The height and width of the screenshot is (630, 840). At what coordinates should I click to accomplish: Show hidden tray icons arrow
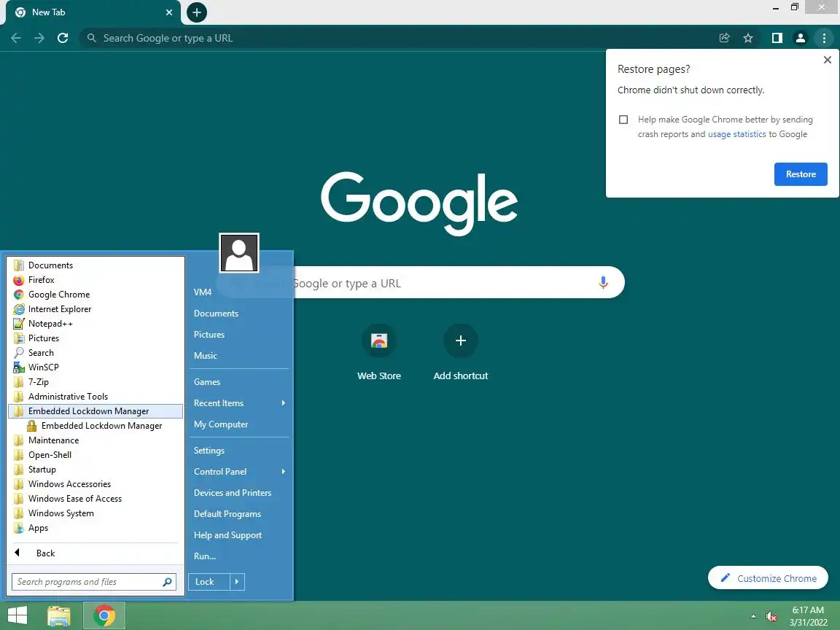click(x=753, y=617)
